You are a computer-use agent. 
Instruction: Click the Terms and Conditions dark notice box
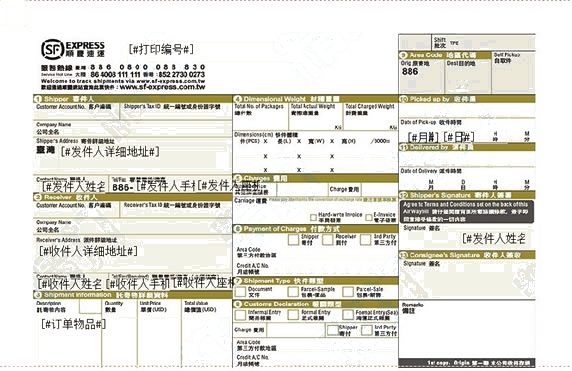click(x=467, y=212)
